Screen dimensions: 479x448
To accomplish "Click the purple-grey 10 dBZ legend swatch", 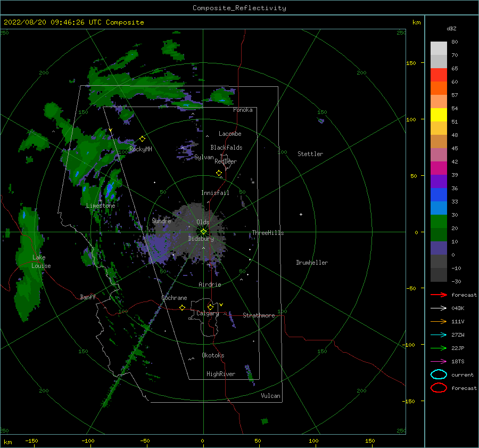I will (439, 248).
